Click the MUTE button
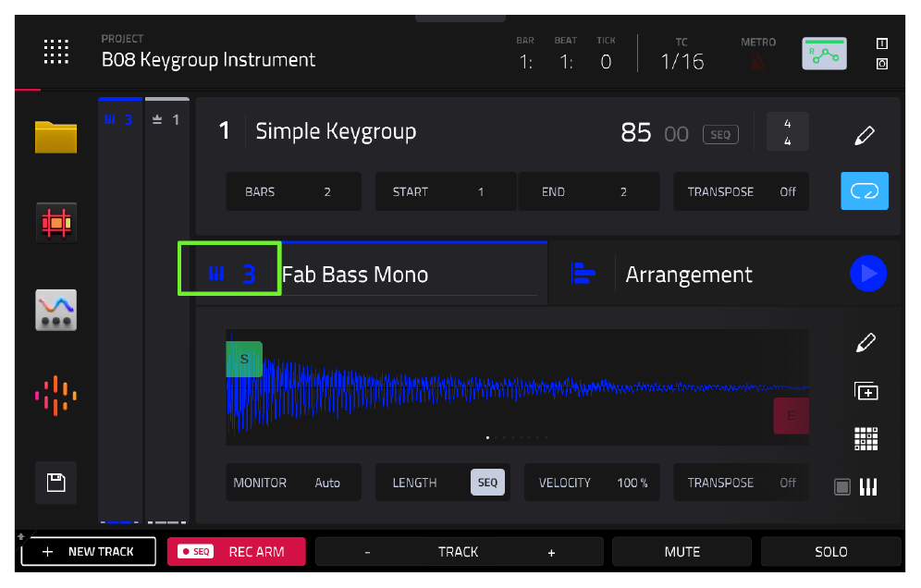The image size is (921, 588). point(682,552)
